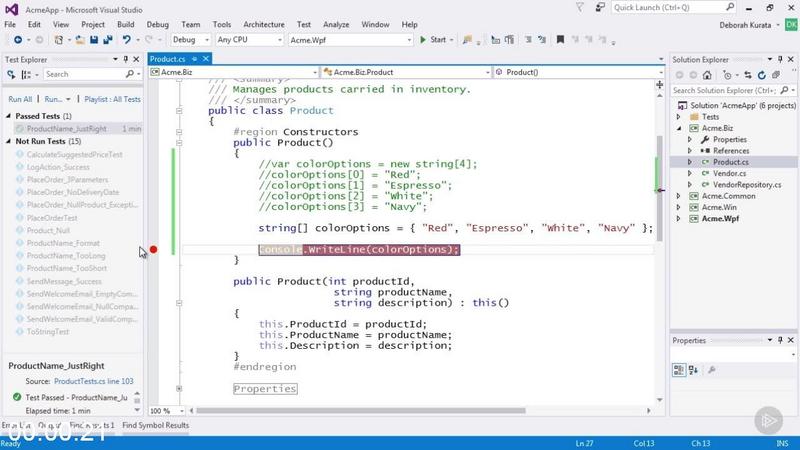The height and width of the screenshot is (450, 800).
Task: Open the Acme.Biz.Product type dropdown
Action: point(406,72)
